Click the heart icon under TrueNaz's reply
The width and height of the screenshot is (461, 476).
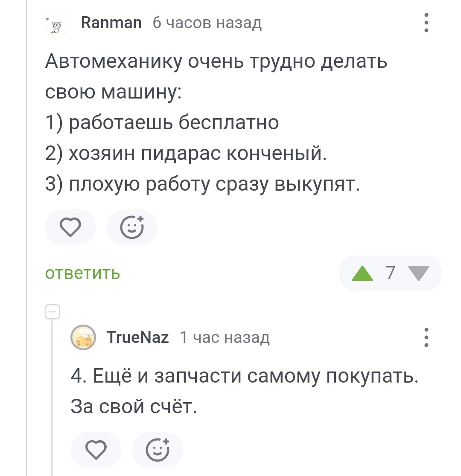[x=96, y=450]
